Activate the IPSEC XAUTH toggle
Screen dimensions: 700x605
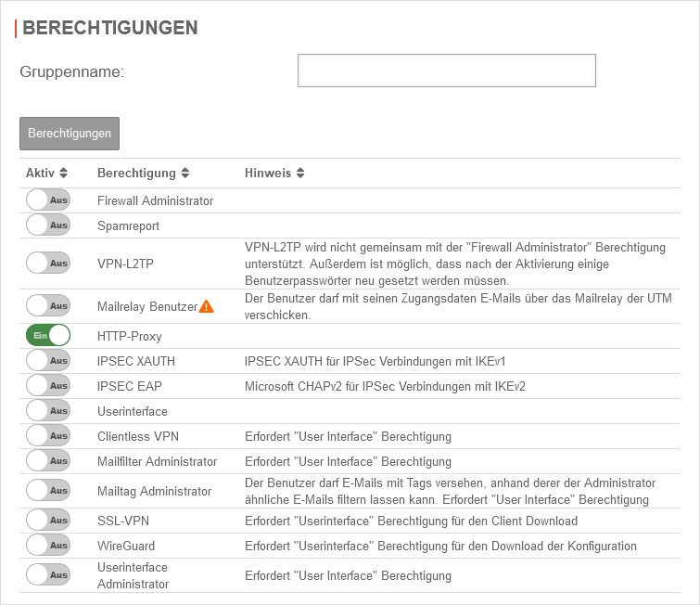(48, 361)
